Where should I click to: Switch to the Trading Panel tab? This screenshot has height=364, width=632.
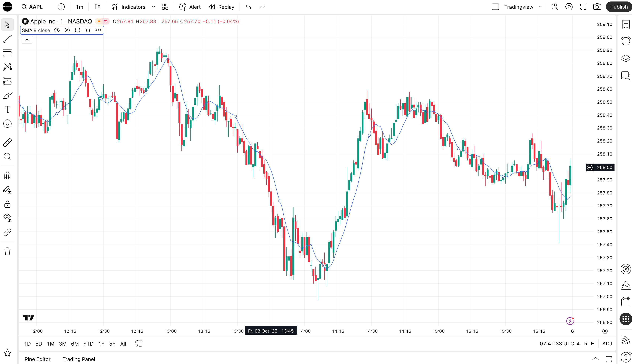click(x=79, y=359)
